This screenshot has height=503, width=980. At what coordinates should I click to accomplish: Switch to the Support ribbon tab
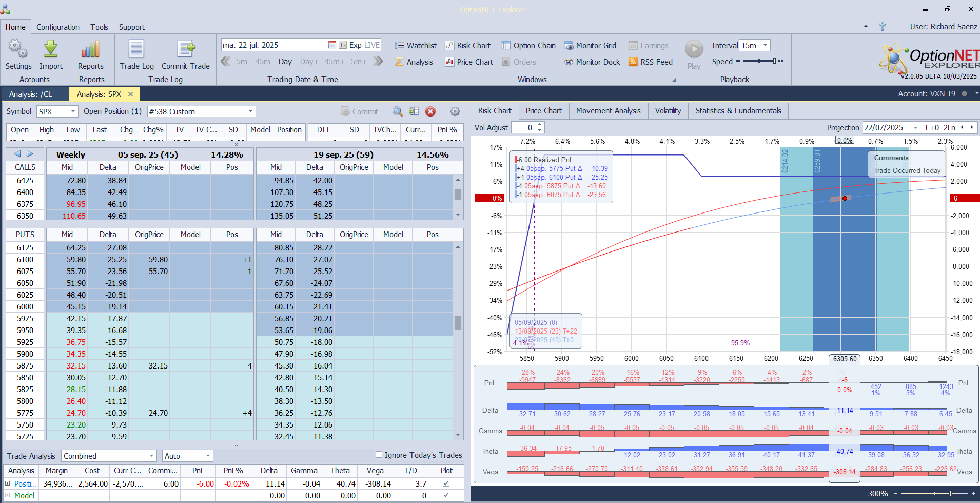tap(132, 27)
